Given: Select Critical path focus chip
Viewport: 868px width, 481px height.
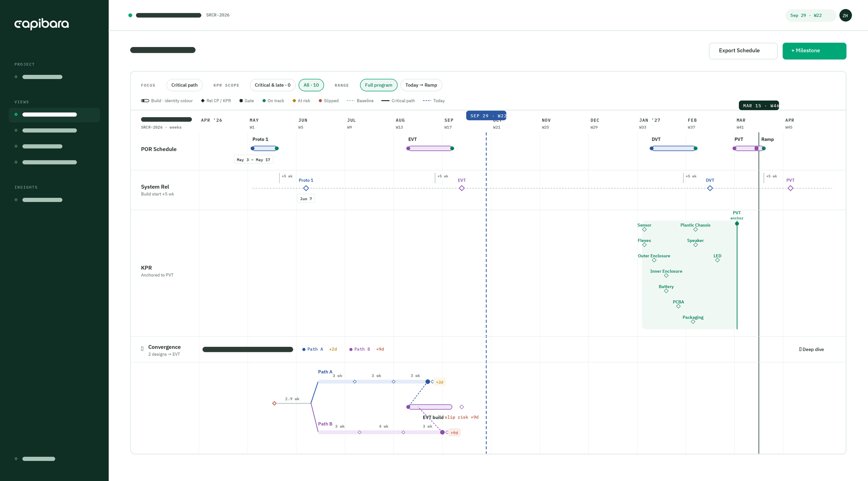Looking at the screenshot, I should (x=184, y=85).
